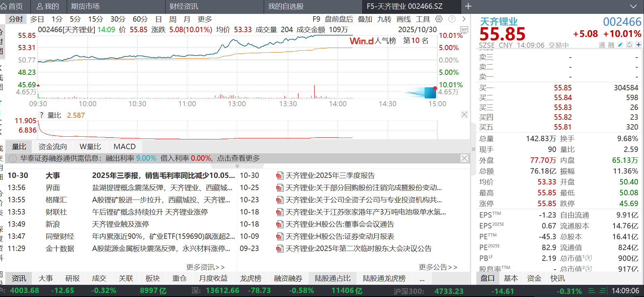Select the 多日 chart period
This screenshot has width=644, height=297.
(37, 19)
